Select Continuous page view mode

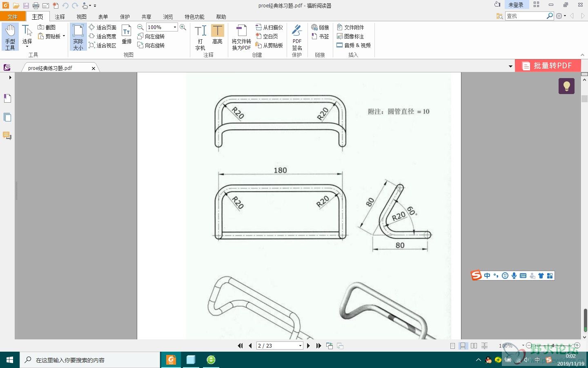pyautogui.click(x=463, y=346)
